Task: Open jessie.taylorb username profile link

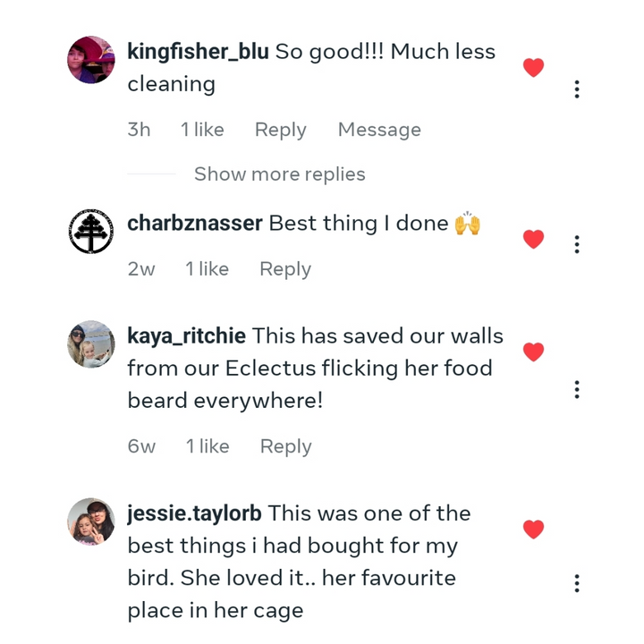Action: click(x=194, y=513)
